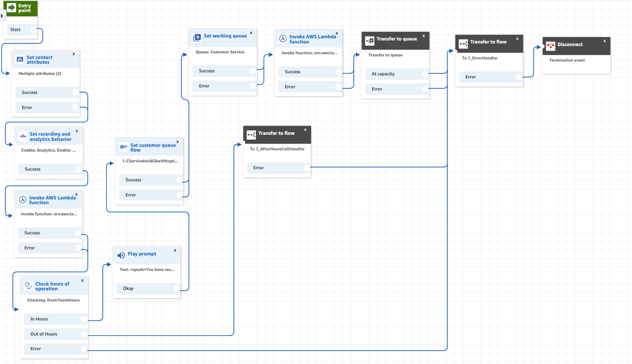
Task: Open the Set customer queue flow title link
Action: 153,148
